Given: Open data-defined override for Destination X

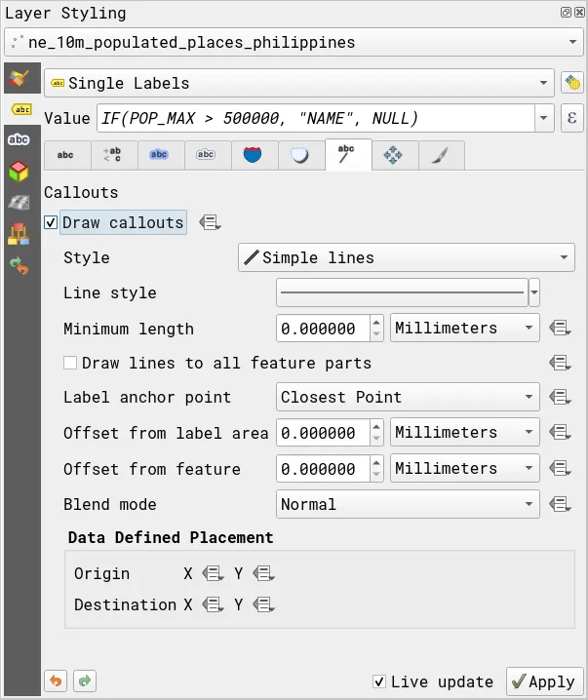Looking at the screenshot, I should coord(213,604).
